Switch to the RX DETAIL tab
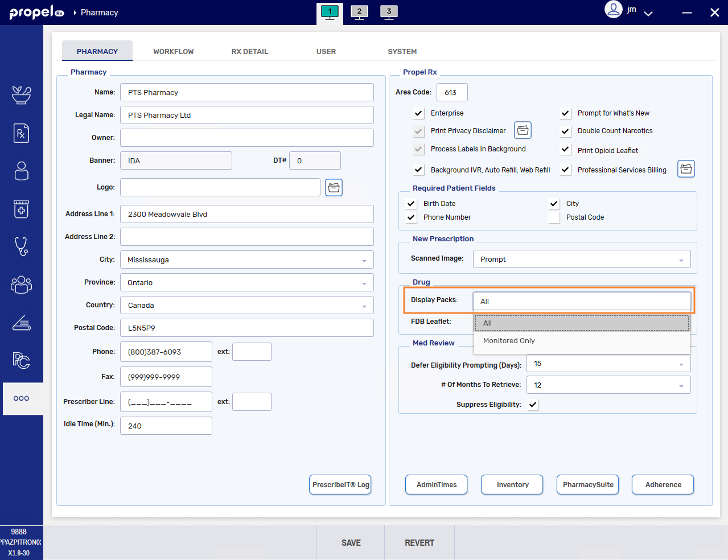 click(x=250, y=51)
